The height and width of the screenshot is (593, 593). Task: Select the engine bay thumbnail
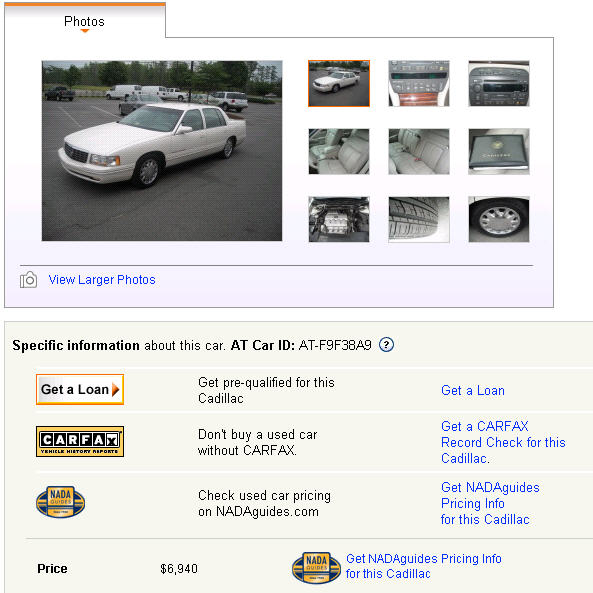(x=339, y=219)
